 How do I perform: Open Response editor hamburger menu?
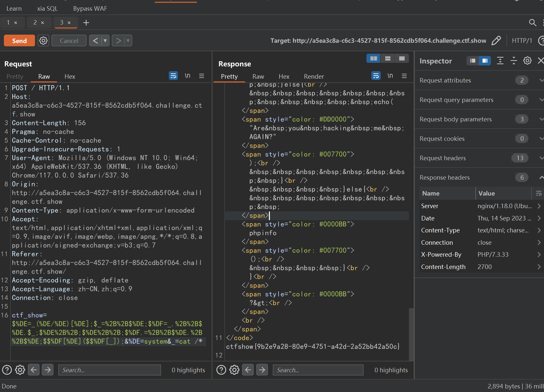coord(404,76)
